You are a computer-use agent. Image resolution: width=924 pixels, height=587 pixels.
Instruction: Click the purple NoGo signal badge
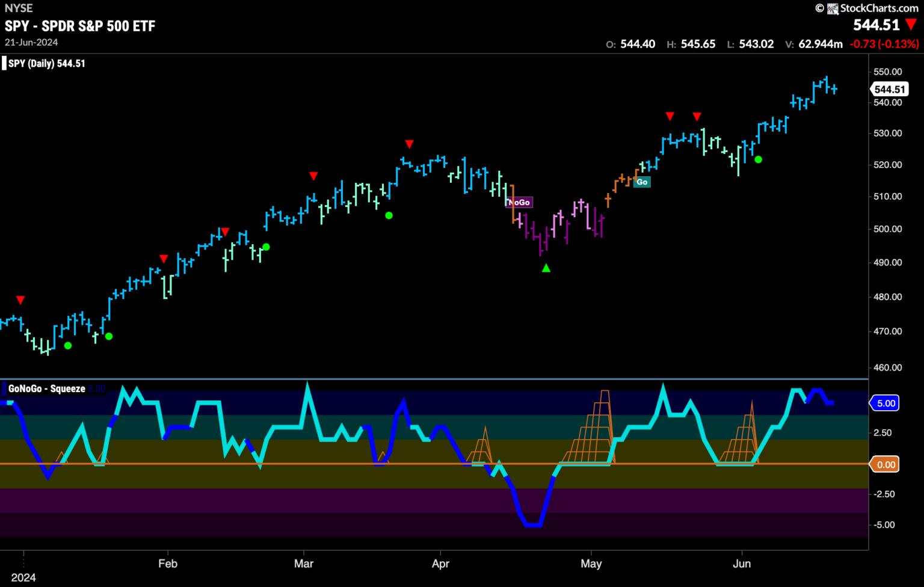click(x=519, y=203)
